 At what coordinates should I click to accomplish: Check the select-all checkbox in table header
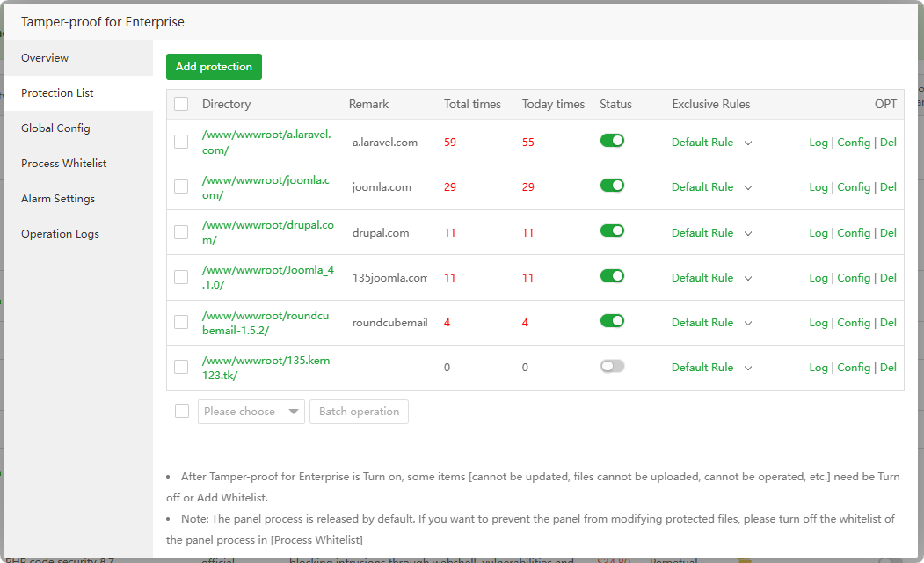click(x=181, y=104)
